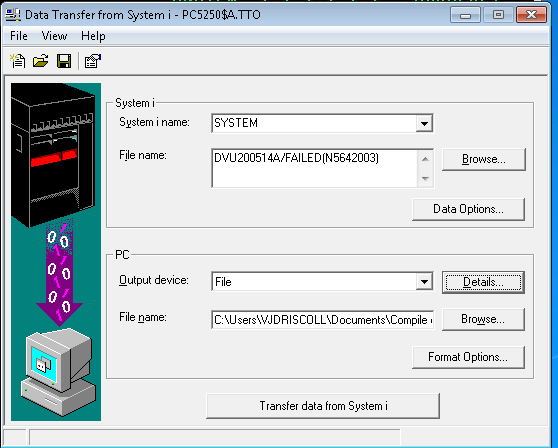Open an existing transfer request via folder icon
558x448 pixels.
[x=41, y=61]
